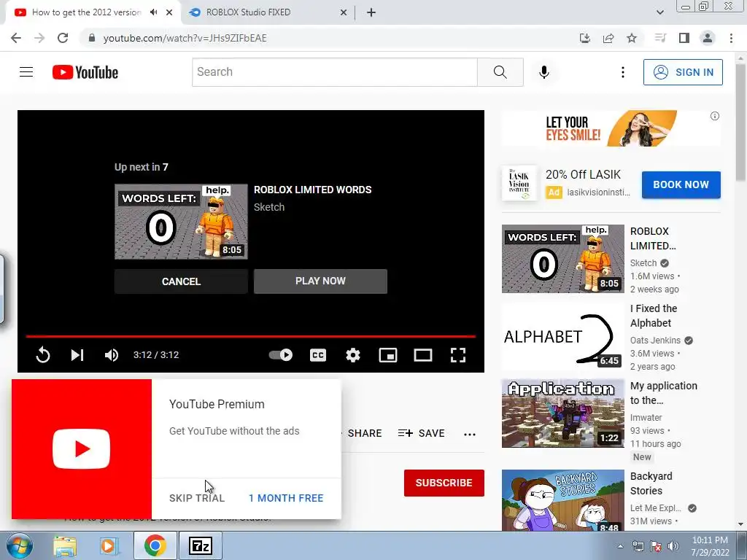747x560 pixels.
Task: Open 7-Zip from taskbar
Action: [x=200, y=546]
